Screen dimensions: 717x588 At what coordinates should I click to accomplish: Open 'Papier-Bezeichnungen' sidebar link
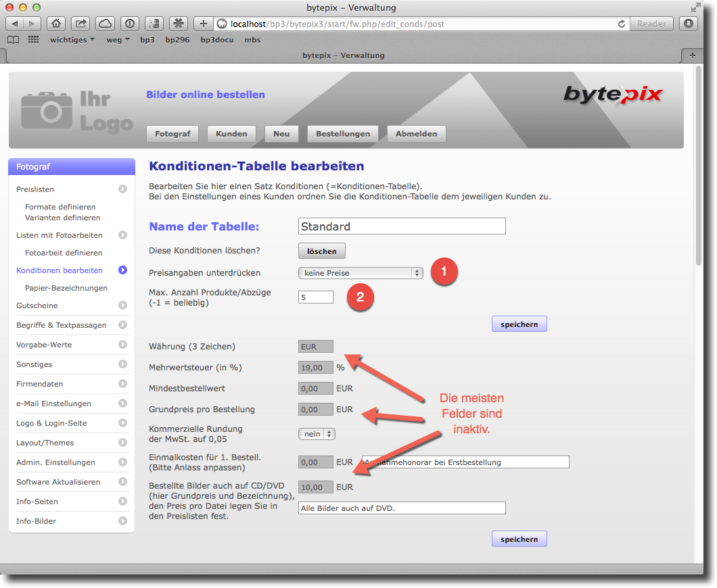[x=66, y=288]
